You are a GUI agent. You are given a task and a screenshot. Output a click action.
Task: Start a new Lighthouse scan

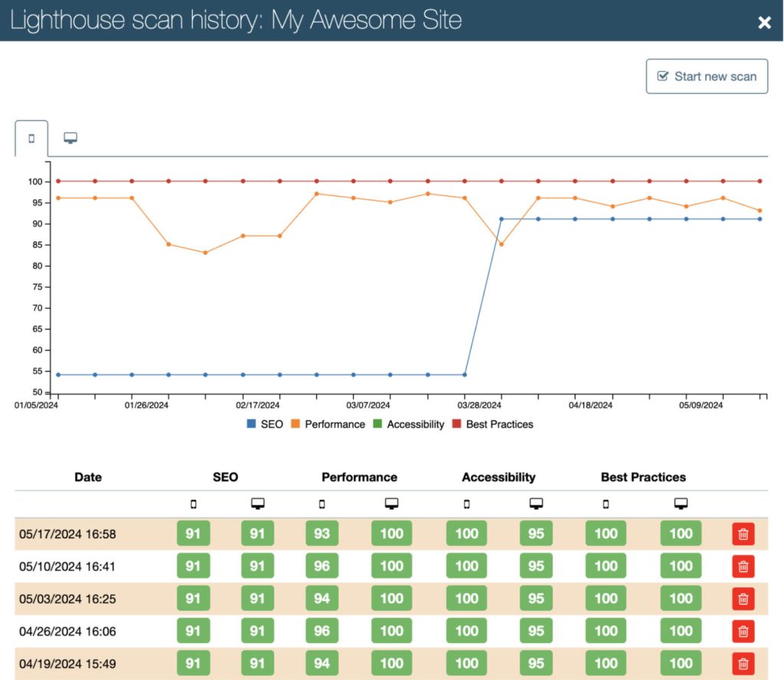(x=707, y=77)
